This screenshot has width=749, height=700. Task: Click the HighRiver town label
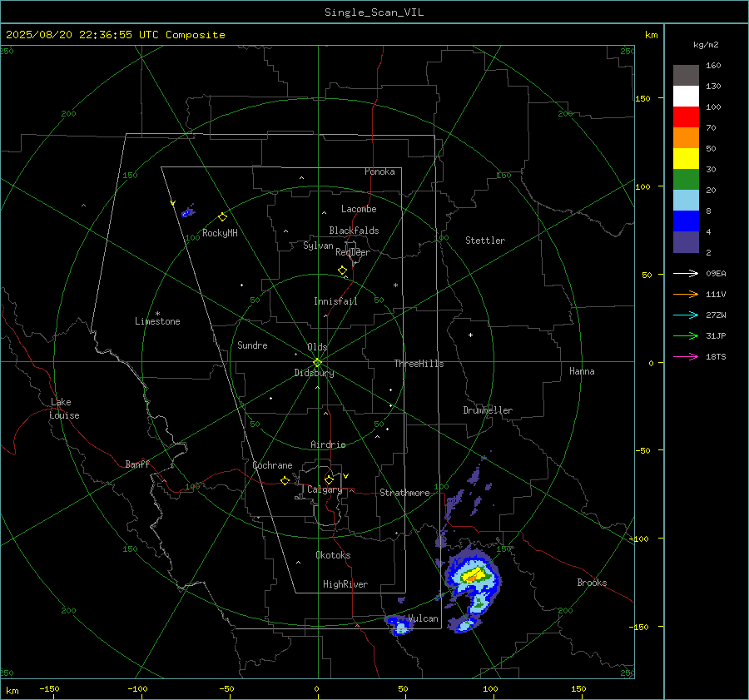click(x=345, y=584)
